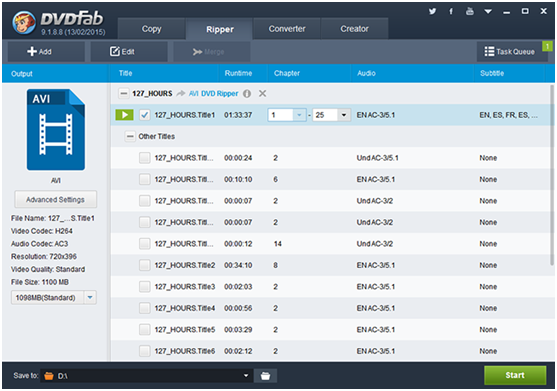Click the Video Codec: H264 text
557x391 pixels.
(x=42, y=231)
